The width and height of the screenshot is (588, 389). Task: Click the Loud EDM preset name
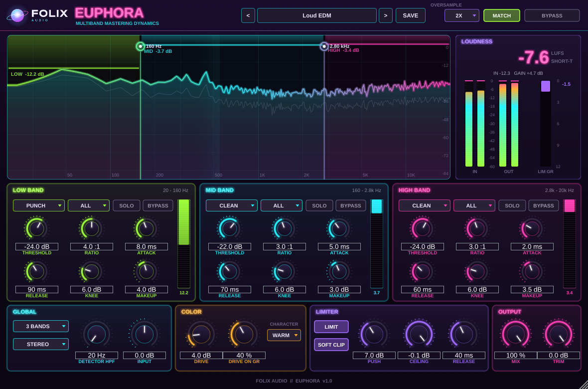coord(317,15)
